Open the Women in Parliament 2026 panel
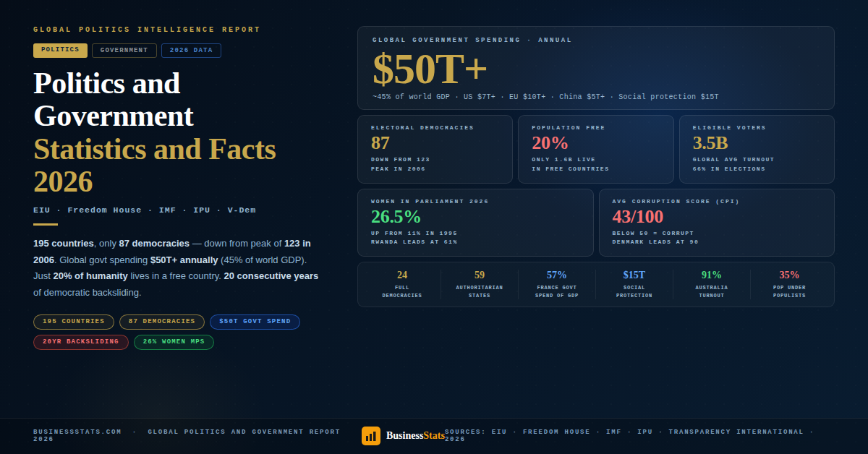Viewport: 868px width, 454px height. 475,223
